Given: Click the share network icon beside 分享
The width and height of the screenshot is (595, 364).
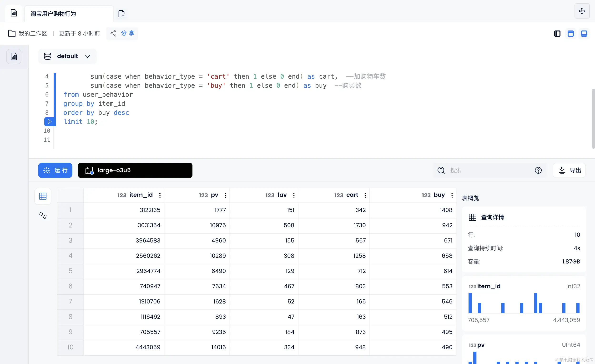Looking at the screenshot, I should pyautogui.click(x=113, y=33).
